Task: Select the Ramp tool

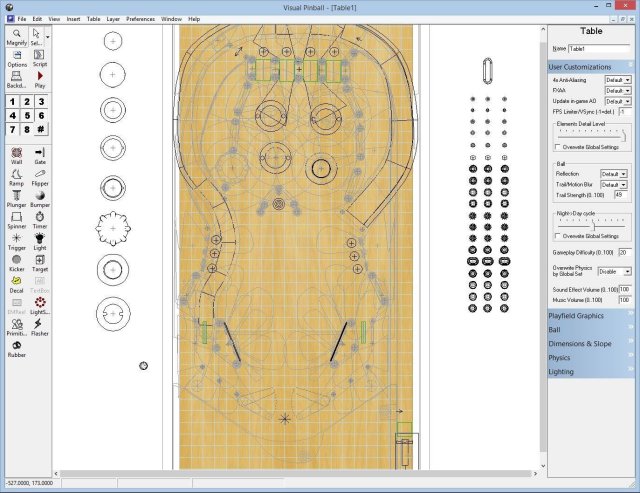Action: (x=16, y=178)
